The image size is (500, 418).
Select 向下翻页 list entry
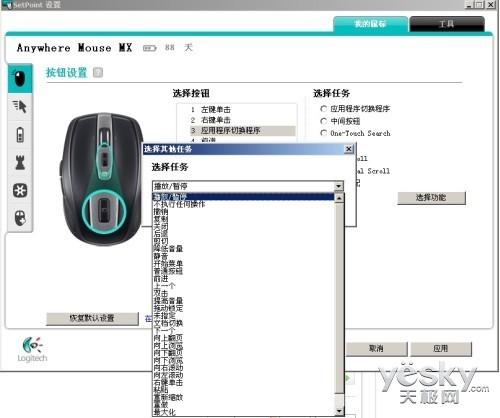tap(243, 353)
